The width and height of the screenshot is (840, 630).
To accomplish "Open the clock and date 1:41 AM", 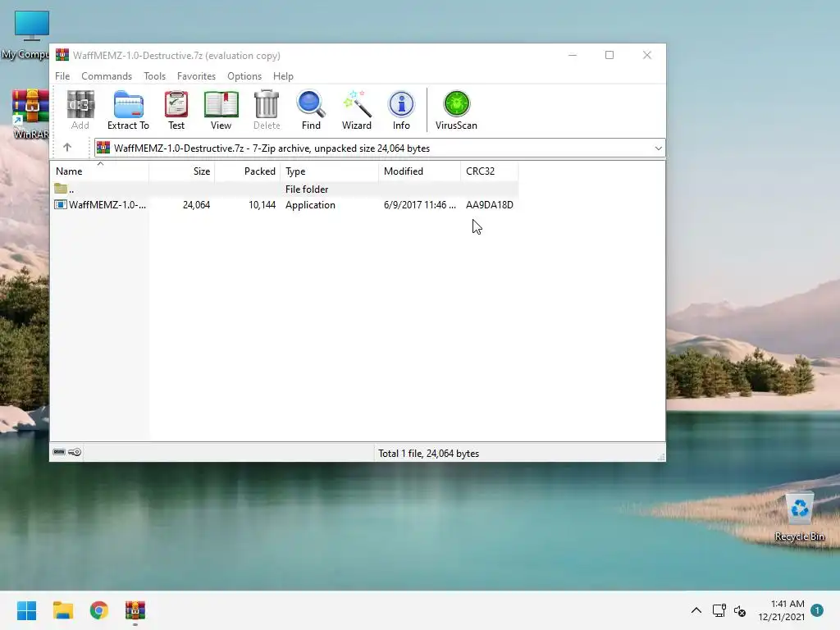I will [782, 610].
